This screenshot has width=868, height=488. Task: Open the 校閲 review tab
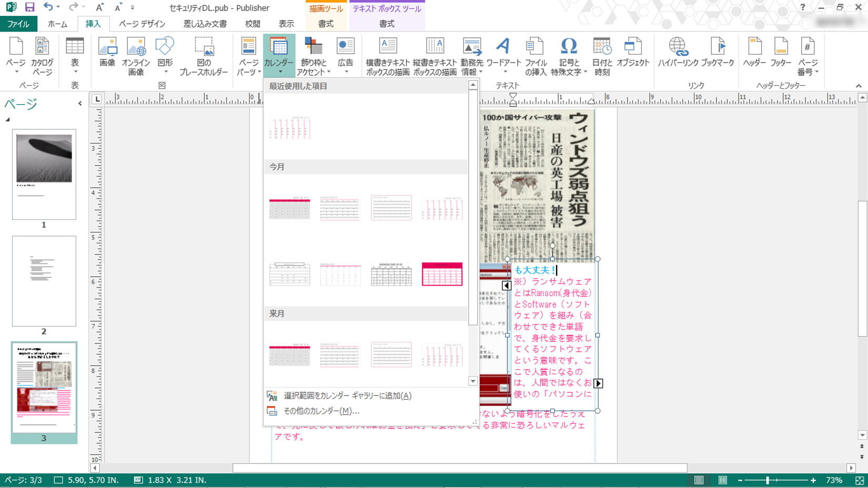(253, 24)
